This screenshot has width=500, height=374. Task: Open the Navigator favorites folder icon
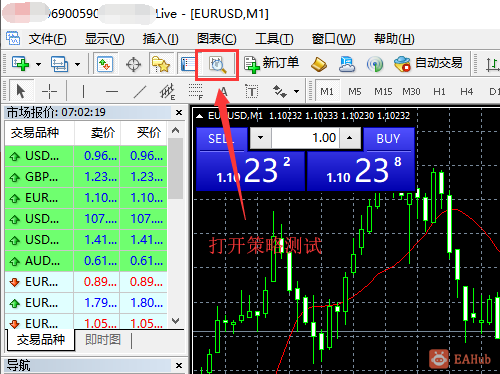point(161,64)
